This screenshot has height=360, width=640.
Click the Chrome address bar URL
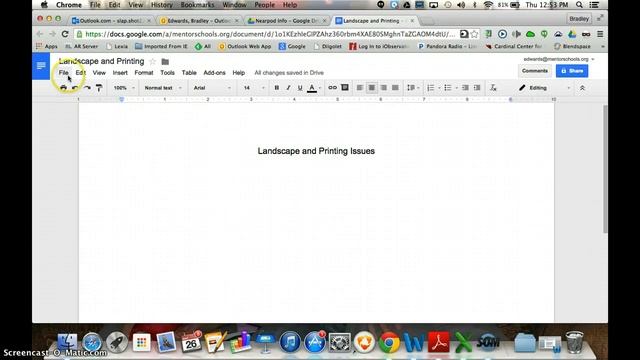pyautogui.click(x=269, y=34)
